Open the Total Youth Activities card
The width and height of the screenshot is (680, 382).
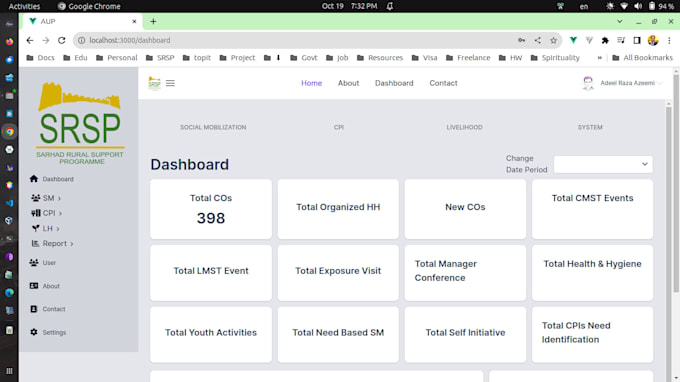[x=211, y=334]
